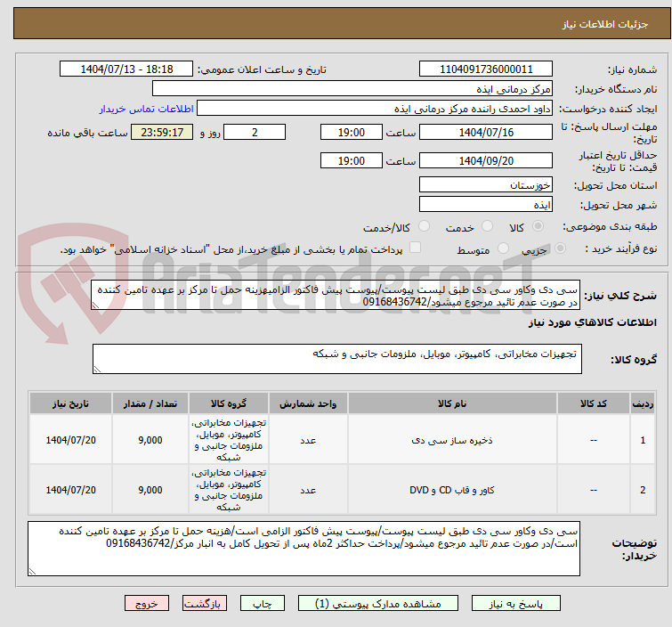
Task: Click the کد کالا column header
Action: tap(594, 403)
